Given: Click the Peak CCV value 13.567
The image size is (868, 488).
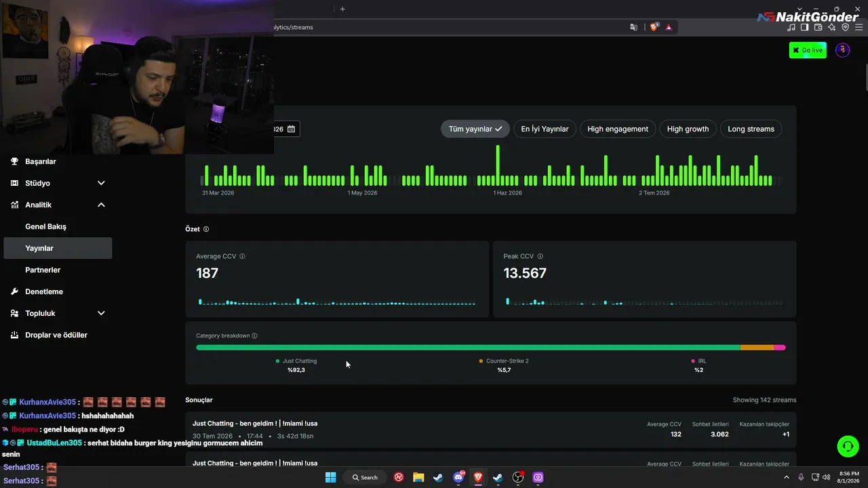Looking at the screenshot, I should 525,273.
